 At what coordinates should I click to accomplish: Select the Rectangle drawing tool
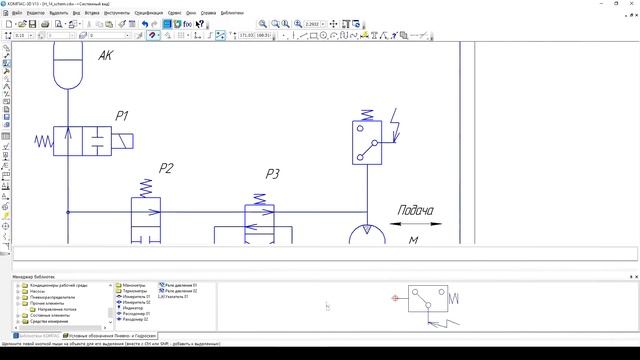tap(313, 36)
